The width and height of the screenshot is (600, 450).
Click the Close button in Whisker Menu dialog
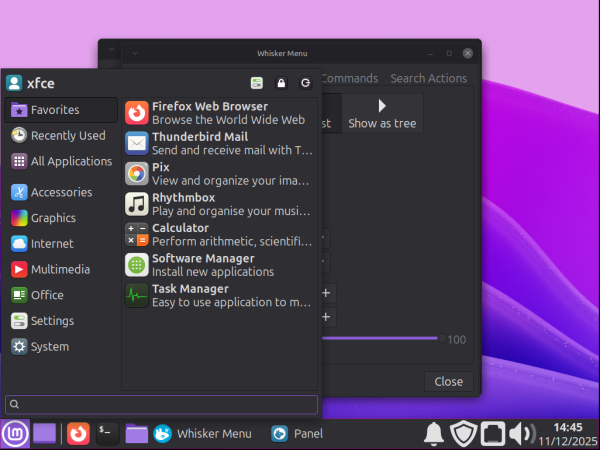pos(448,382)
